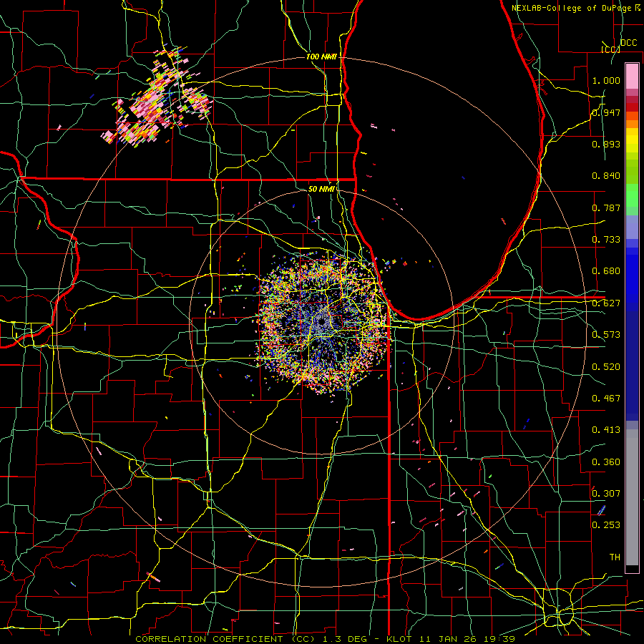
Task: Click the 100 NMI range ring label
Action: [x=321, y=57]
